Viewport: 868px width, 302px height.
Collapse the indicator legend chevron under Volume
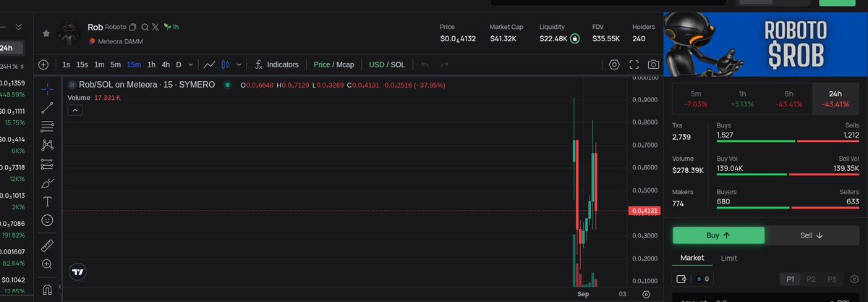click(x=75, y=110)
